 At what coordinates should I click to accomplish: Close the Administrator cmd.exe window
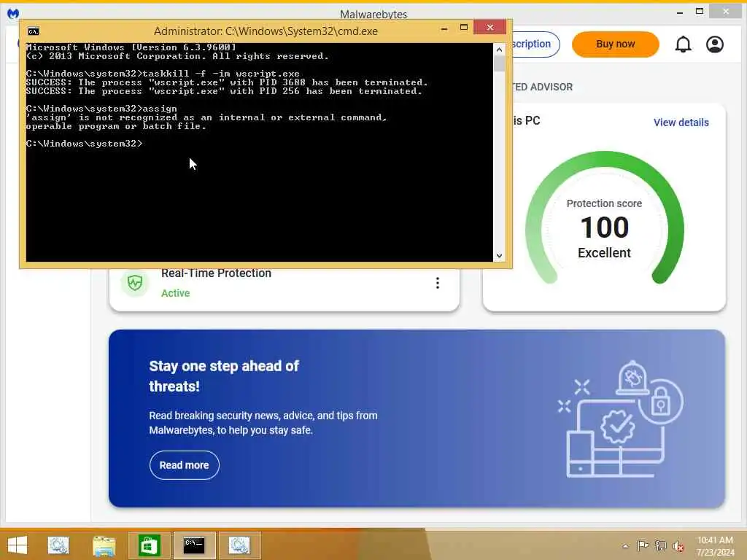[489, 28]
